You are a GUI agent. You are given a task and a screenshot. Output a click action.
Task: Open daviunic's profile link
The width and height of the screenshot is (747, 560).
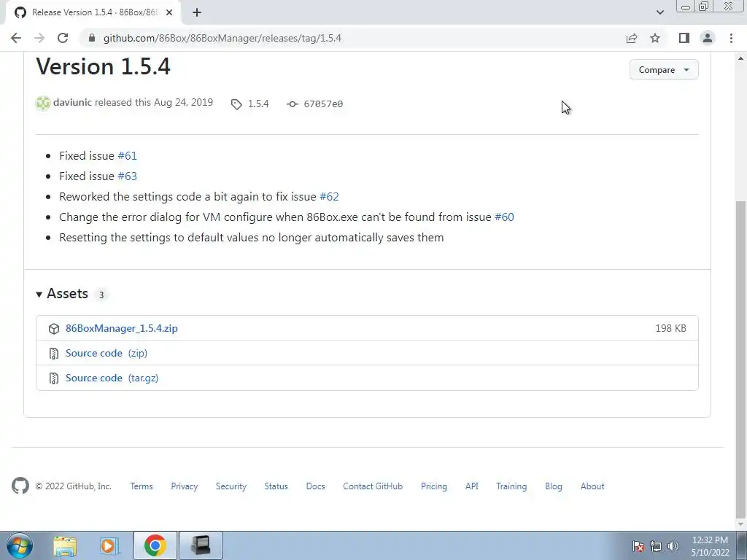(72, 102)
